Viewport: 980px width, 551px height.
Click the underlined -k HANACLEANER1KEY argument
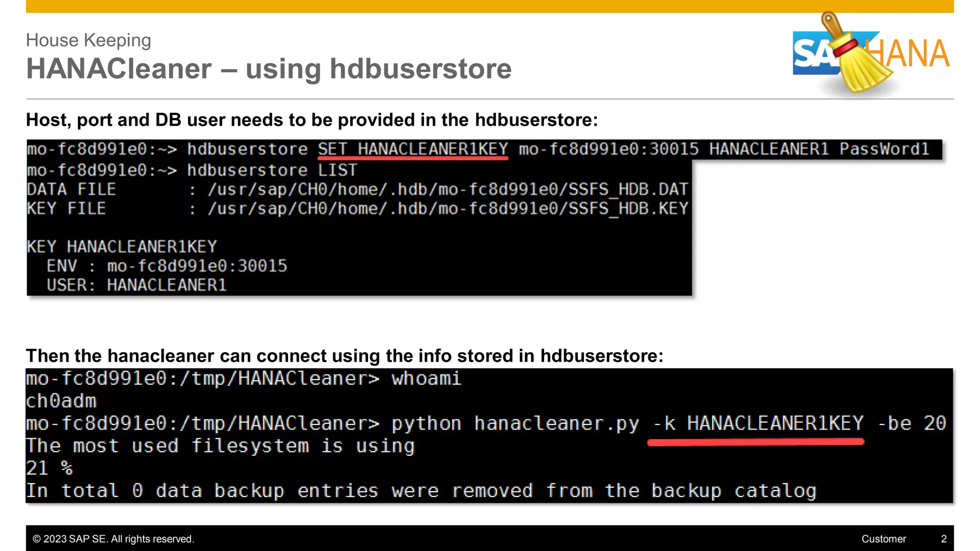pos(758,424)
